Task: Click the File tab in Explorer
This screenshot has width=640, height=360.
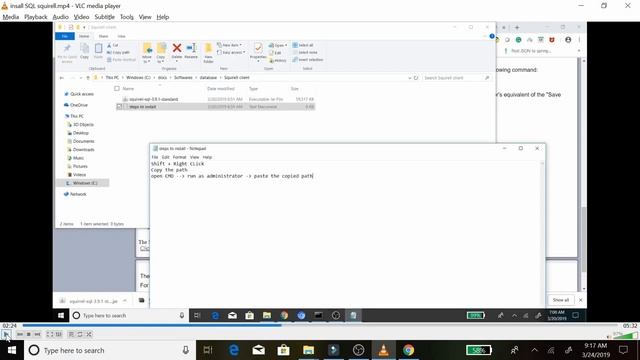Action: click(x=64, y=36)
